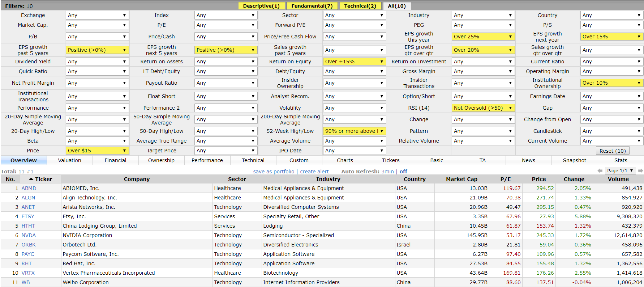Open EPS growth past 5 years dropdown
644x287 pixels.
97,50
